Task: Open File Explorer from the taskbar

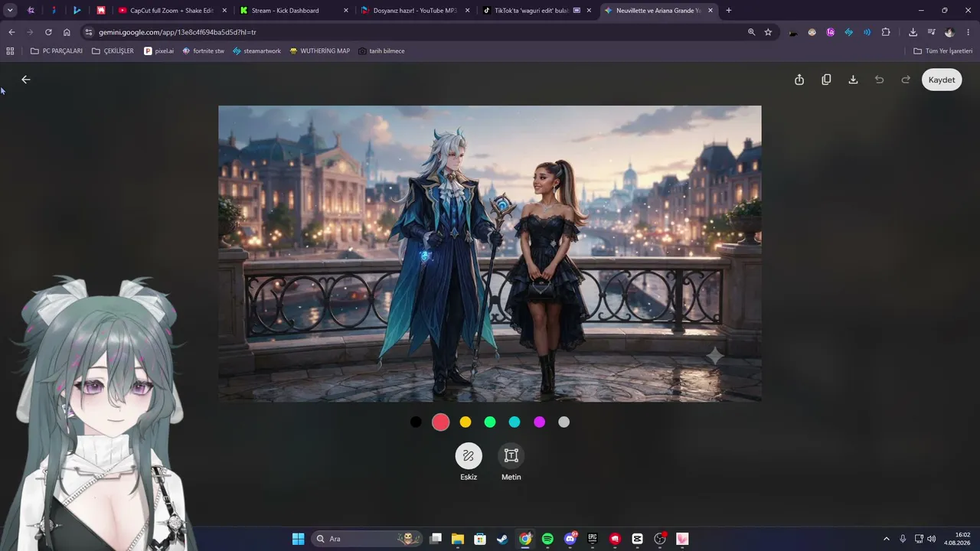Action: pos(458,539)
